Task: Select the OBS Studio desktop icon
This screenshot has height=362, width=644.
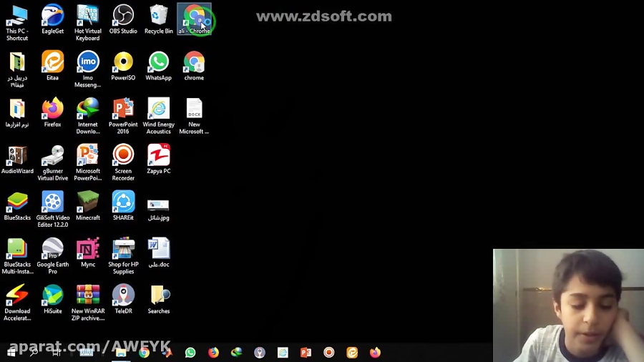Action: coord(123,20)
